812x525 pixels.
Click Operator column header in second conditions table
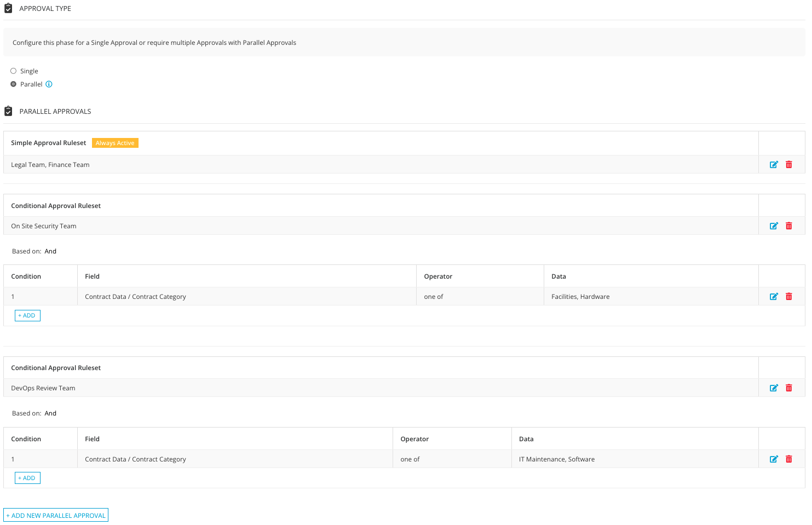tap(414, 439)
